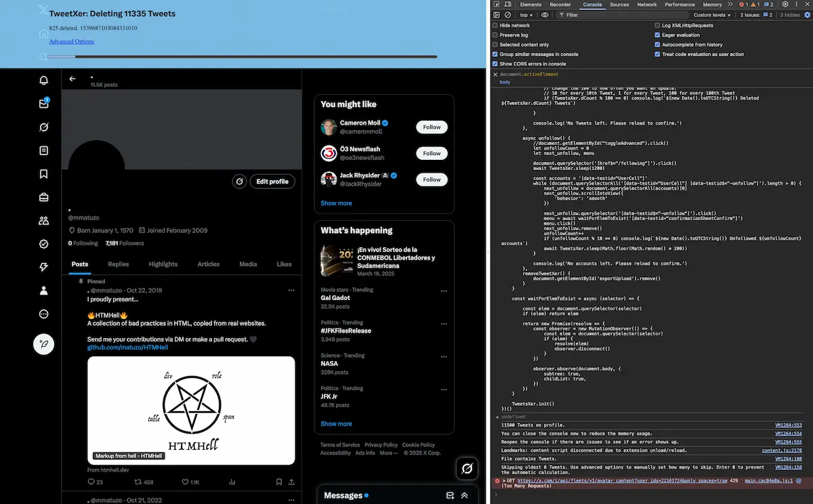Click create live expression eye icon

tap(545, 15)
